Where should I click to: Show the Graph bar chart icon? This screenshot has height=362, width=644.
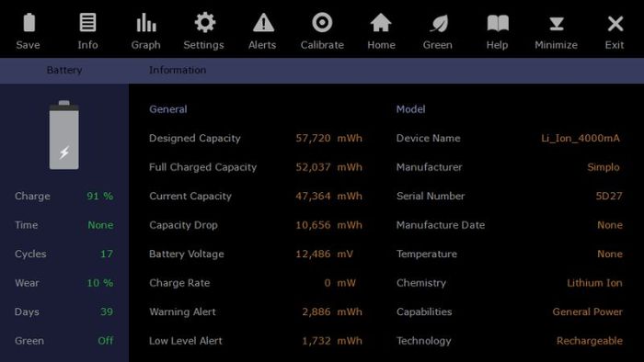point(146,23)
